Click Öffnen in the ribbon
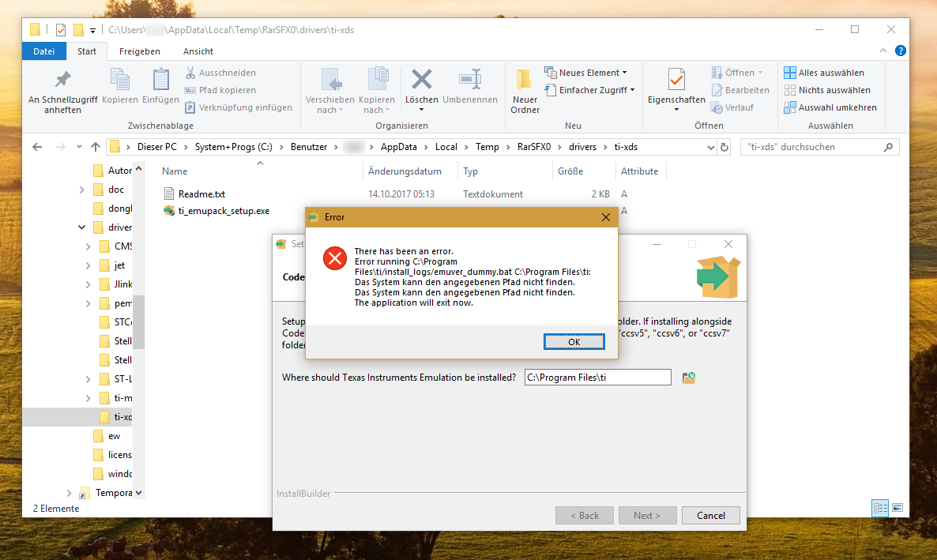 (x=737, y=73)
